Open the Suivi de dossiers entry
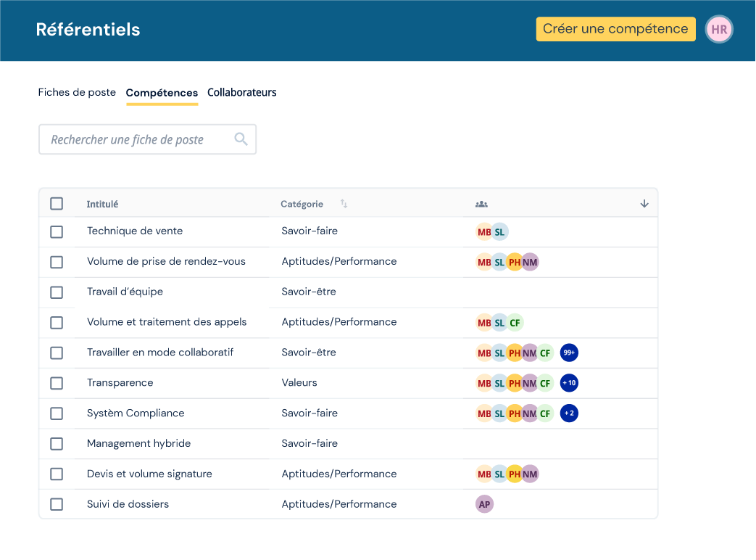 [x=128, y=504]
